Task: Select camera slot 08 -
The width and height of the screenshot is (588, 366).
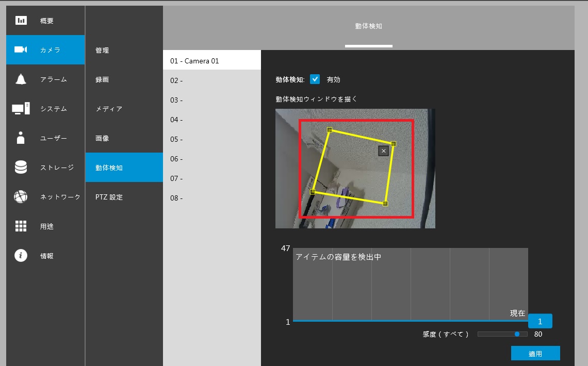Action: click(x=212, y=198)
